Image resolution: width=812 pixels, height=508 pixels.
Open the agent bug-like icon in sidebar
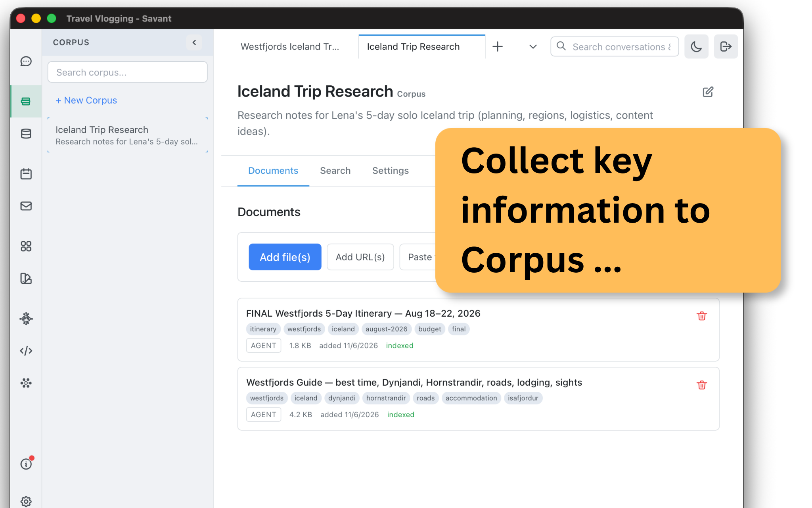(26, 318)
